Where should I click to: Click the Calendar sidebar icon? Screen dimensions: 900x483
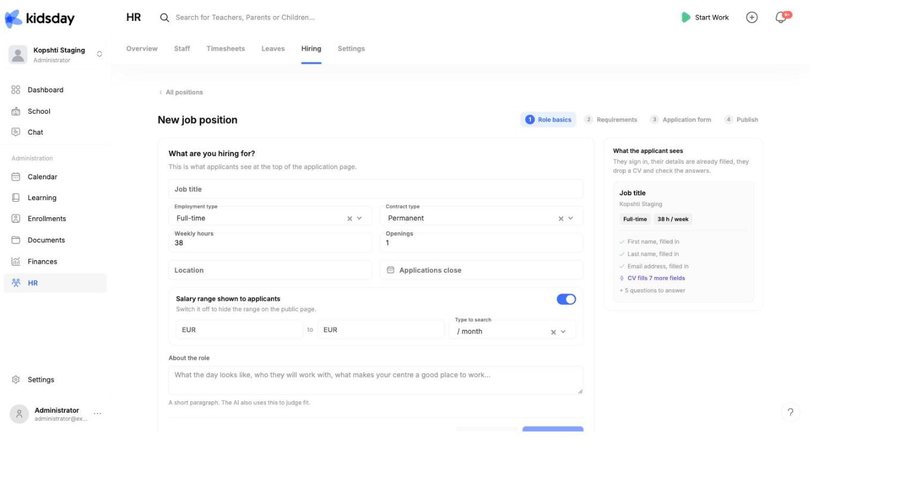click(15, 176)
